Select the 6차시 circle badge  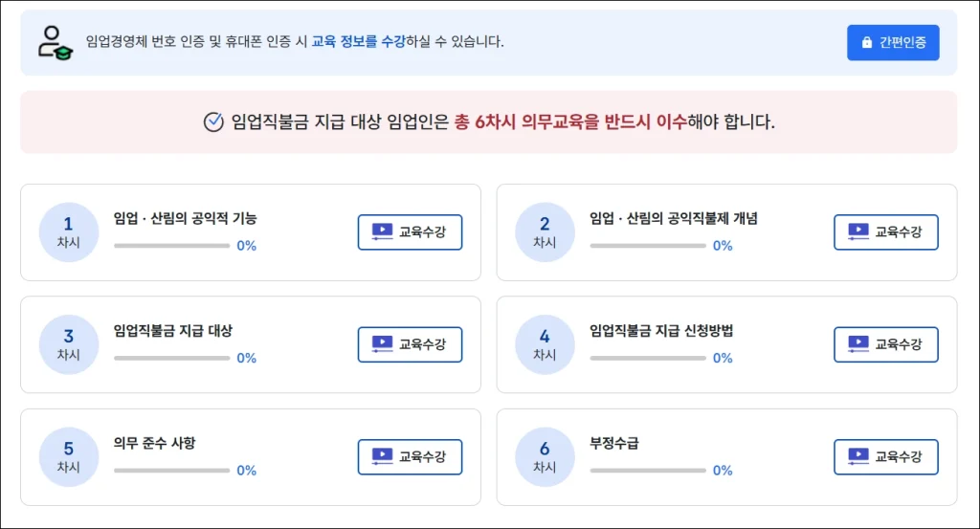545,456
